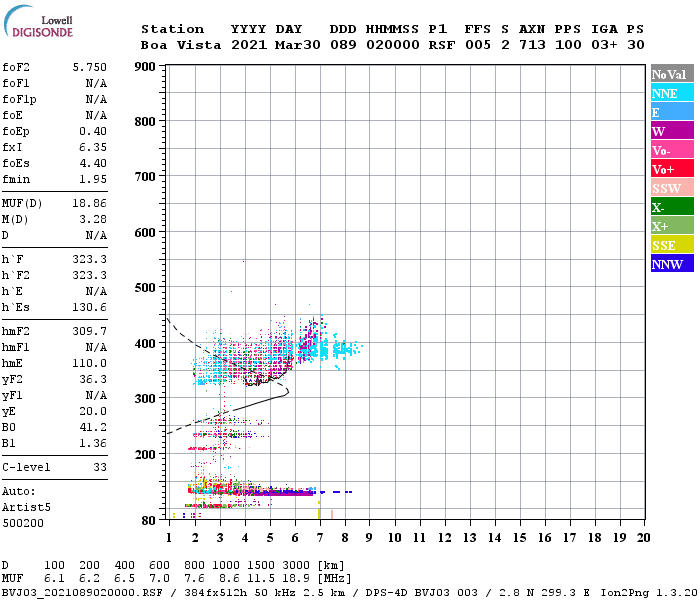Click the yE value 20.0
Image resolution: width=700 pixels, height=600 pixels.
click(93, 411)
